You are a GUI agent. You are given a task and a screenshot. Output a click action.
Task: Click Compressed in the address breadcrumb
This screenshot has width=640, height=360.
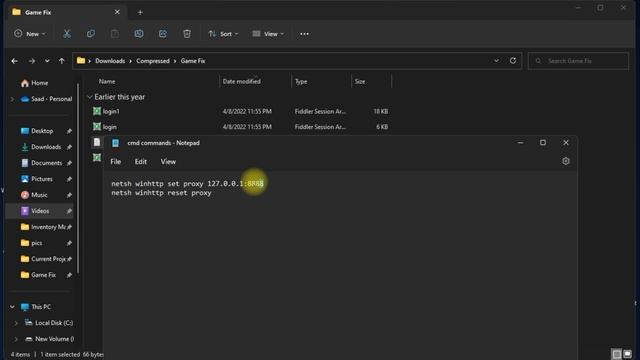(x=153, y=61)
